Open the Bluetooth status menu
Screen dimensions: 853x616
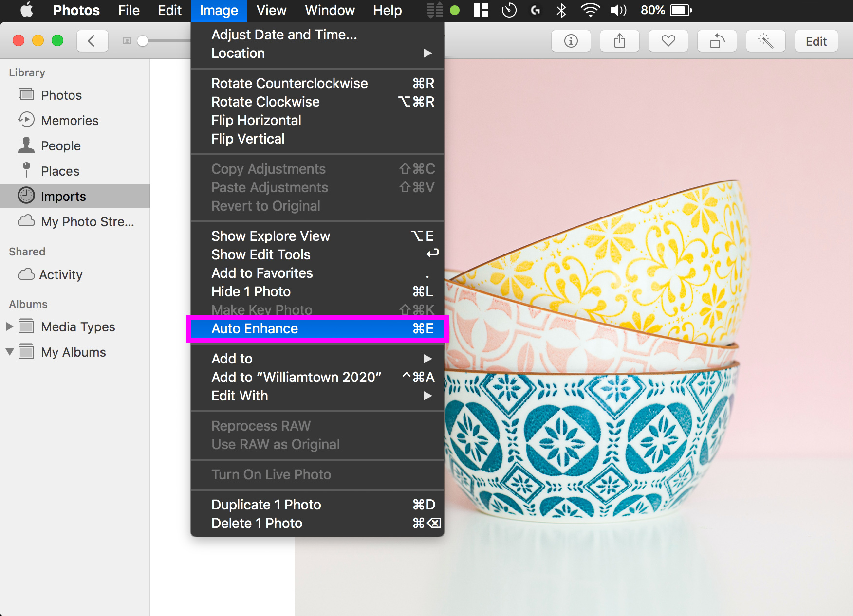tap(561, 10)
